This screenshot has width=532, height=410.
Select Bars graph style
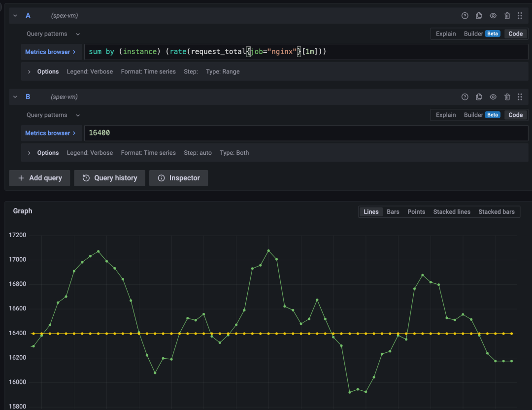pyautogui.click(x=393, y=212)
